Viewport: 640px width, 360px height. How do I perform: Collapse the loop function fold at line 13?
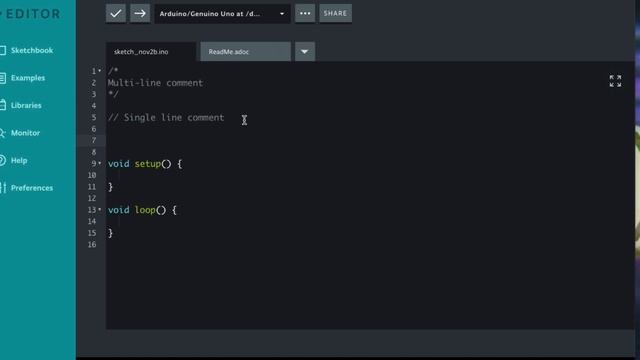point(100,209)
